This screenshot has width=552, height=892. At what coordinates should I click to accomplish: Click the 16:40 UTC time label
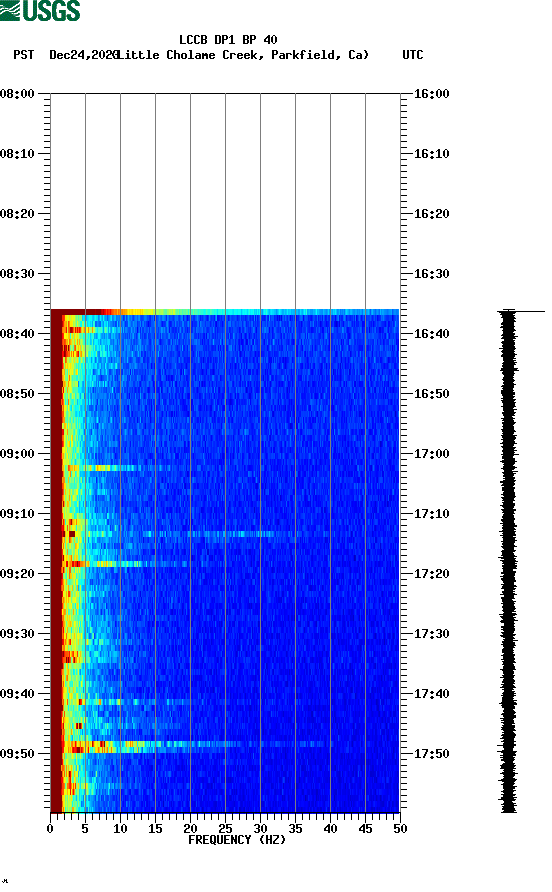point(431,334)
